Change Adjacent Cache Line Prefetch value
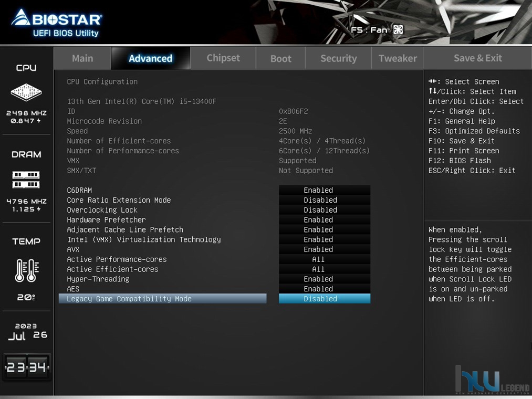532x399 pixels. (325, 229)
